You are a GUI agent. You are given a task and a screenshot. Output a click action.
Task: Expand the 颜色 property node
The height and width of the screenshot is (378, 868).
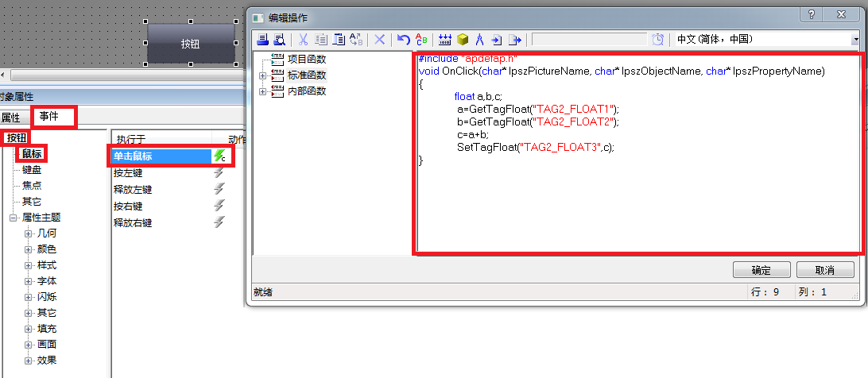(29, 249)
